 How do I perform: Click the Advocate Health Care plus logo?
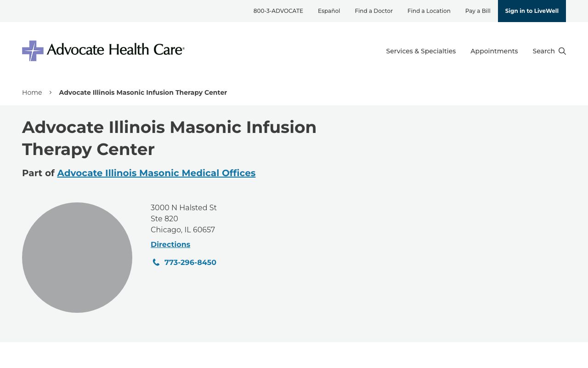[x=33, y=51]
